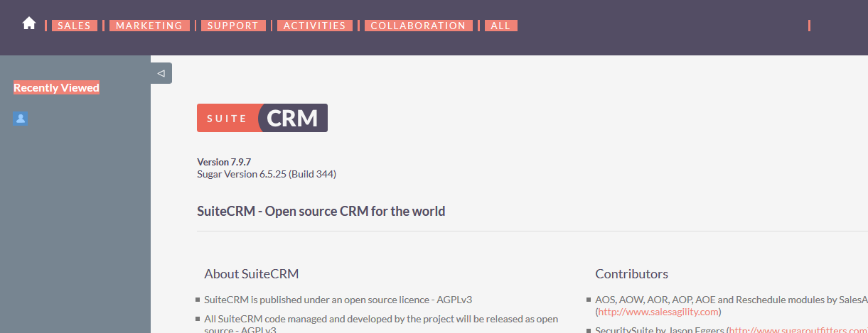Open the Activities menu
Viewport: 868px width, 333px height.
point(314,26)
